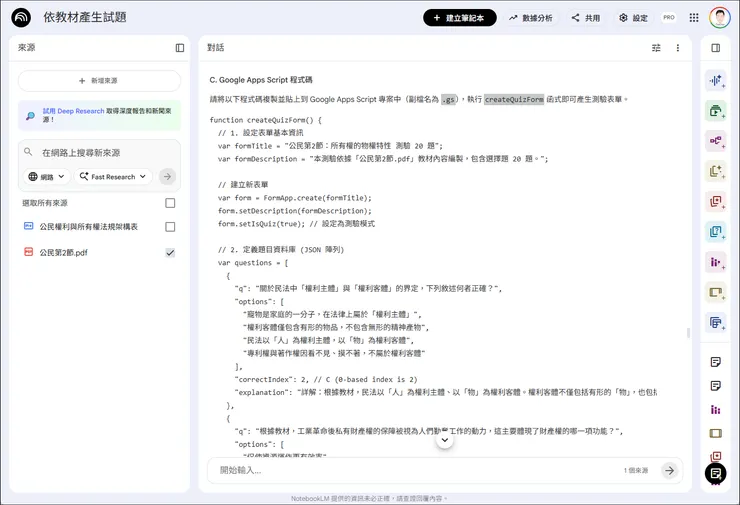The image size is (740, 505).
Task: Click the PRO badge
Action: coord(669,17)
